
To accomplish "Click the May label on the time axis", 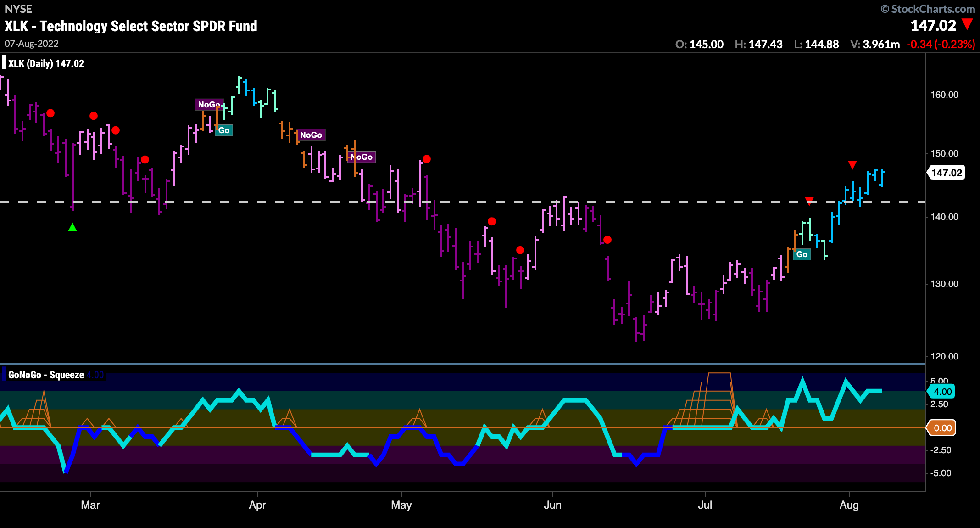I will [401, 505].
